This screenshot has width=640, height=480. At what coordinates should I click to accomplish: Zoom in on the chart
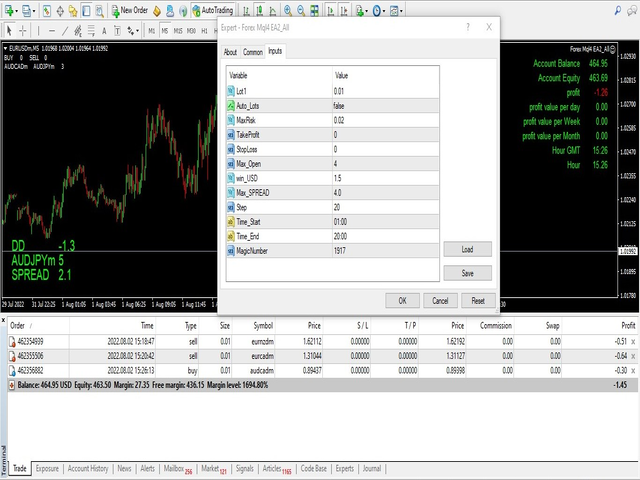pyautogui.click(x=288, y=11)
